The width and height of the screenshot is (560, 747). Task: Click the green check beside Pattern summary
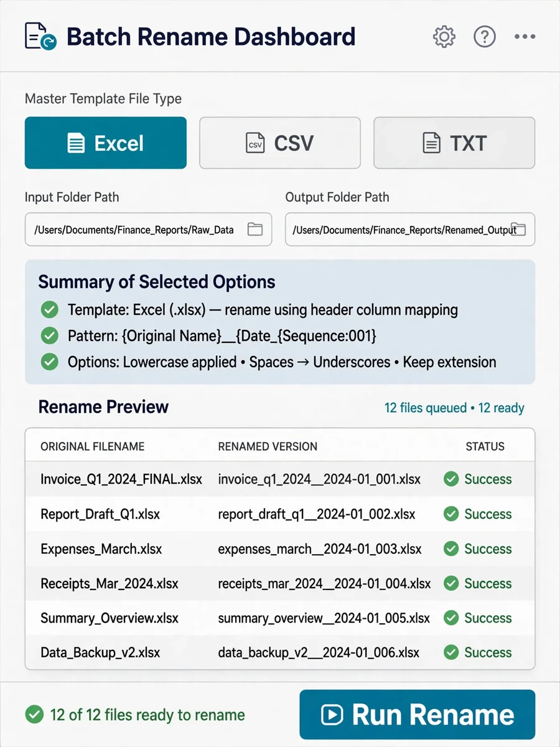pyautogui.click(x=49, y=336)
